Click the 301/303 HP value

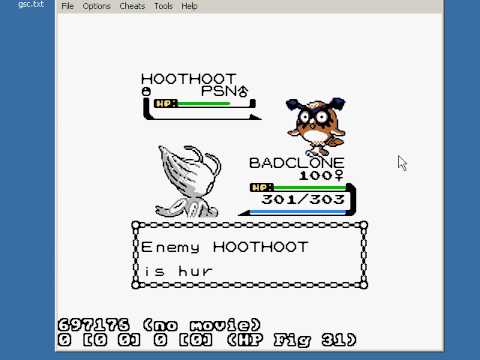pyautogui.click(x=303, y=199)
